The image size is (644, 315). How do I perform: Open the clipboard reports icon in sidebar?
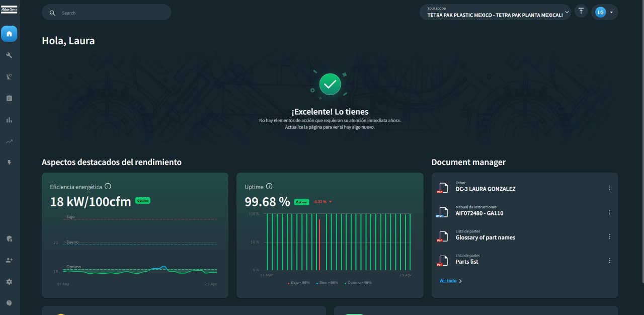point(9,98)
